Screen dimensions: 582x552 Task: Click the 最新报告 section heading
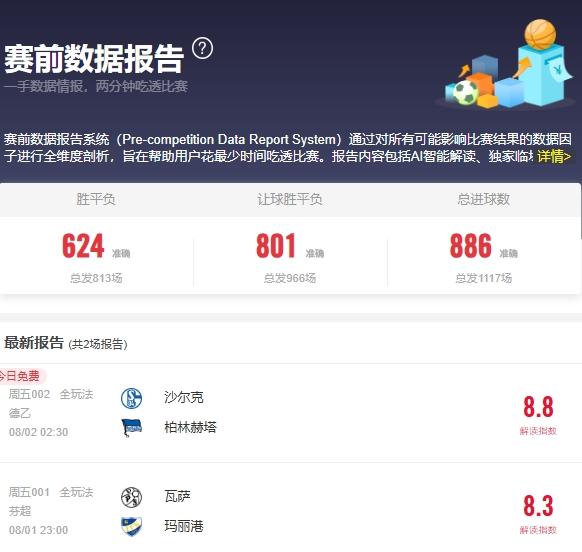click(x=34, y=343)
